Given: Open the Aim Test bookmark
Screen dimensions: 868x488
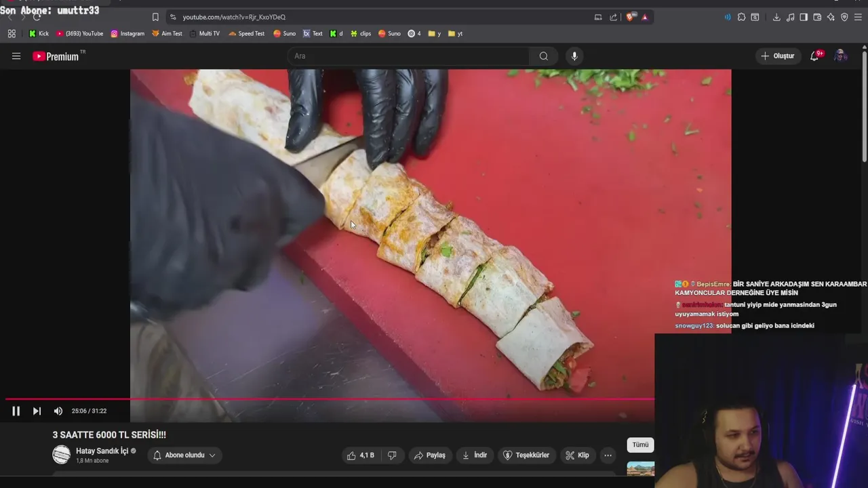Looking at the screenshot, I should [x=167, y=33].
